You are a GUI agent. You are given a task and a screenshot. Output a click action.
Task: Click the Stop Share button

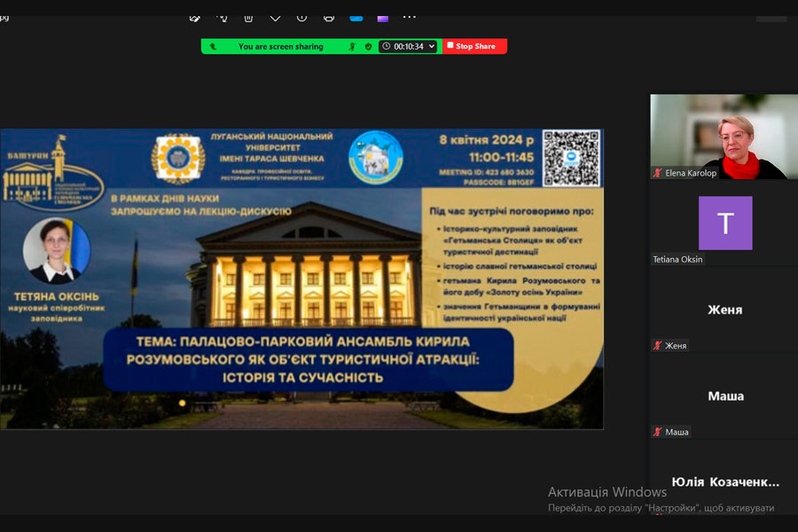click(x=474, y=46)
